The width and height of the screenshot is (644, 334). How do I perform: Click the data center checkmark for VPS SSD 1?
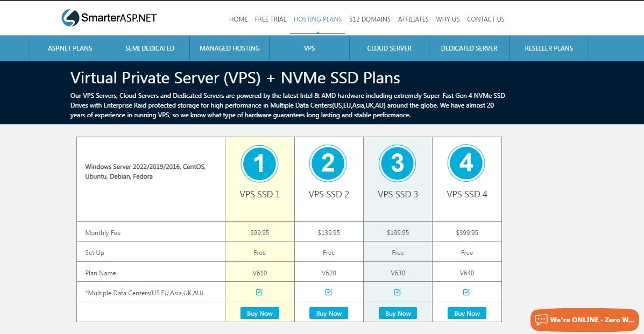pos(259,292)
